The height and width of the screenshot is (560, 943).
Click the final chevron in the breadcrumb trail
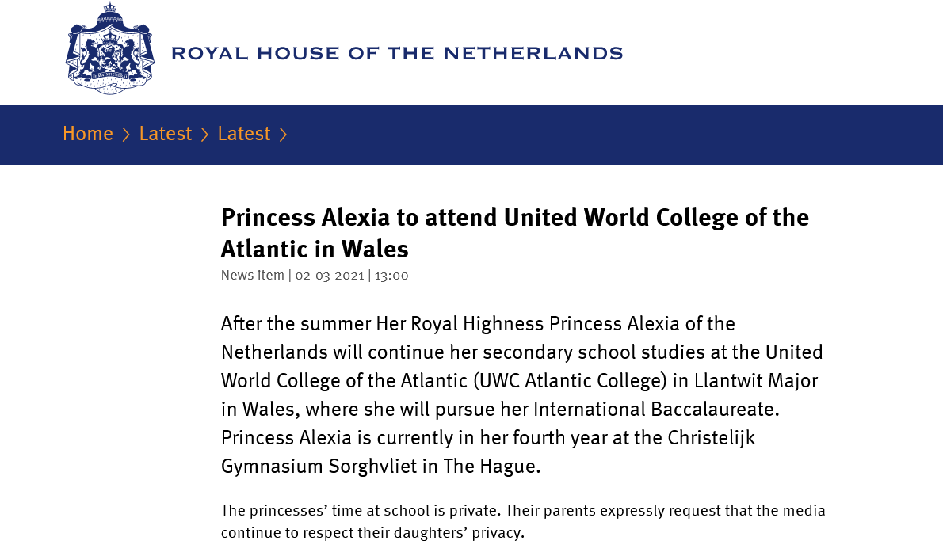point(283,135)
